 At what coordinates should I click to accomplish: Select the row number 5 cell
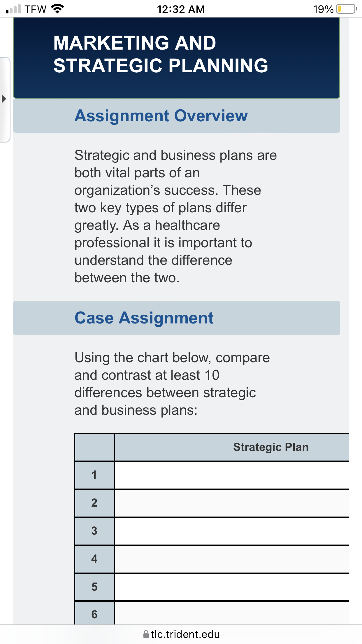(x=94, y=587)
